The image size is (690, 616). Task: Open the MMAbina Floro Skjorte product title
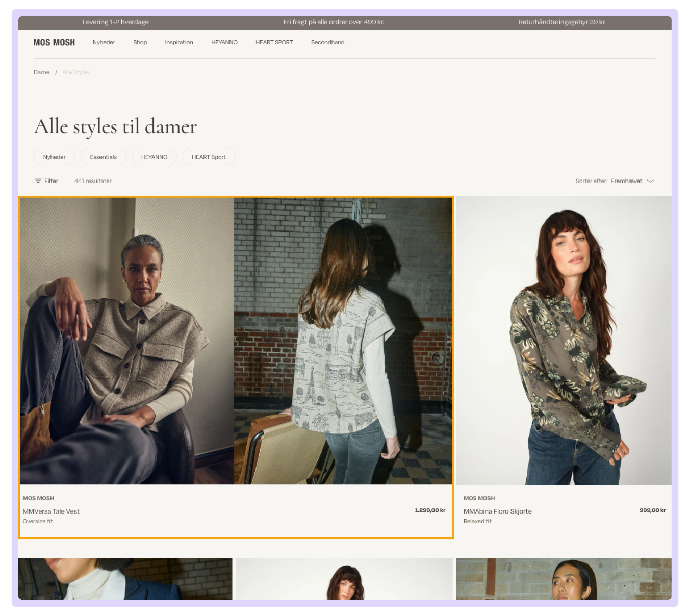coord(497,511)
